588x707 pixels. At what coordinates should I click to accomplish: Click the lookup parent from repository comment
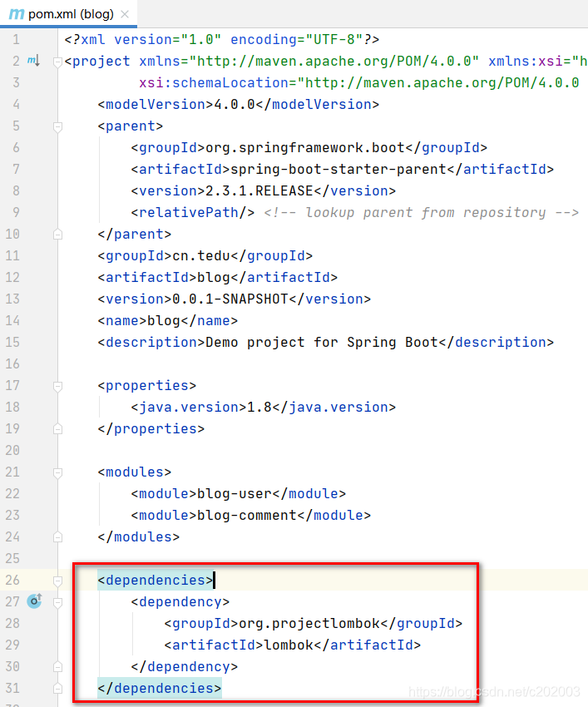[421, 213]
